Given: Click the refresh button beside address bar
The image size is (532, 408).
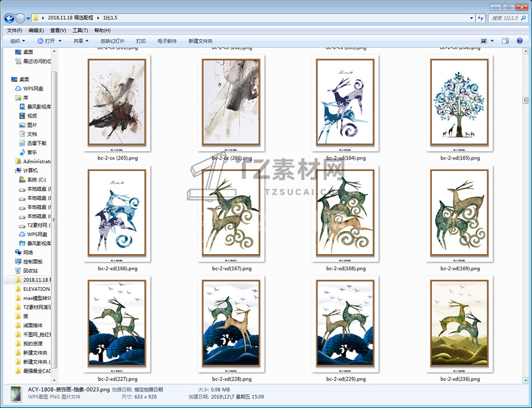Looking at the screenshot, I should (480, 18).
